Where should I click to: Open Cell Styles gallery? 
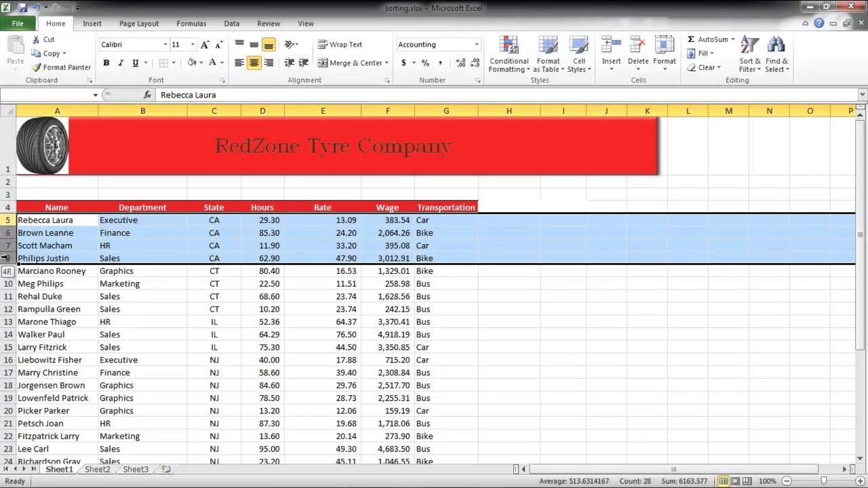pyautogui.click(x=579, y=54)
